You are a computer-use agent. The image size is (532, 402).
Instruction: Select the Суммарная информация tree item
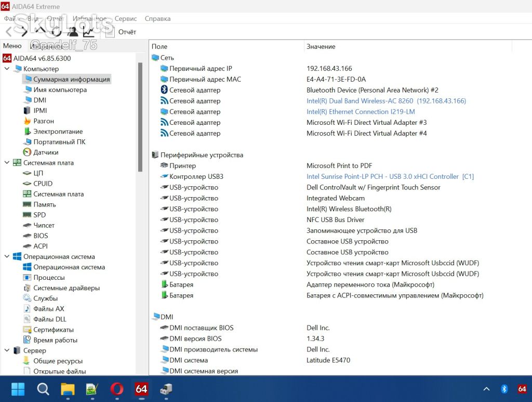pyautogui.click(x=67, y=79)
